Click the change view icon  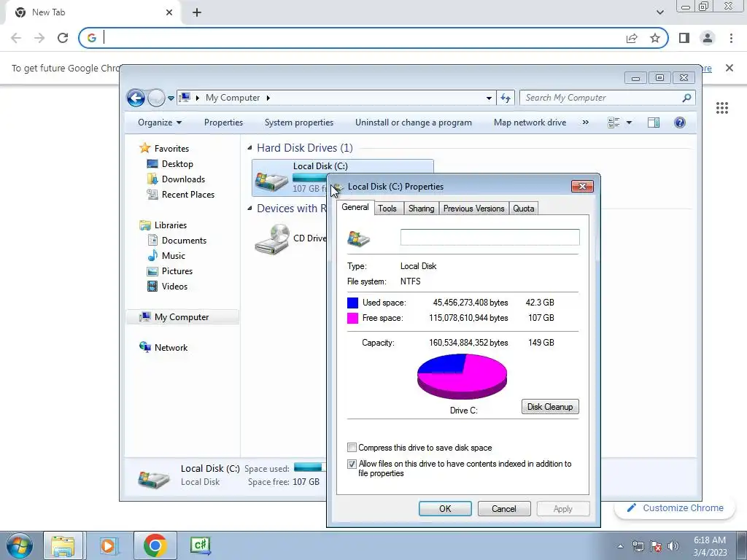click(x=614, y=122)
